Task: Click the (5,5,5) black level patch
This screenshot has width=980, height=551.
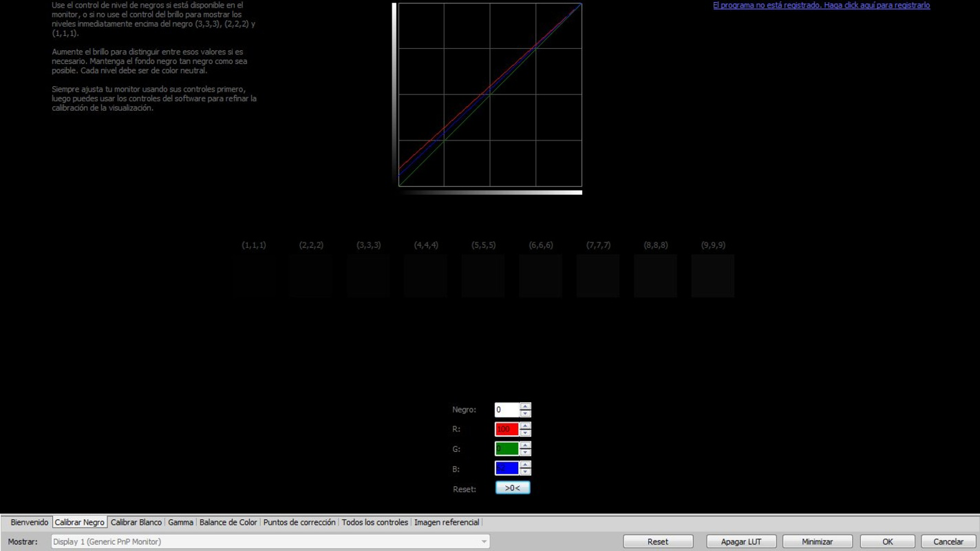Action: coord(483,275)
